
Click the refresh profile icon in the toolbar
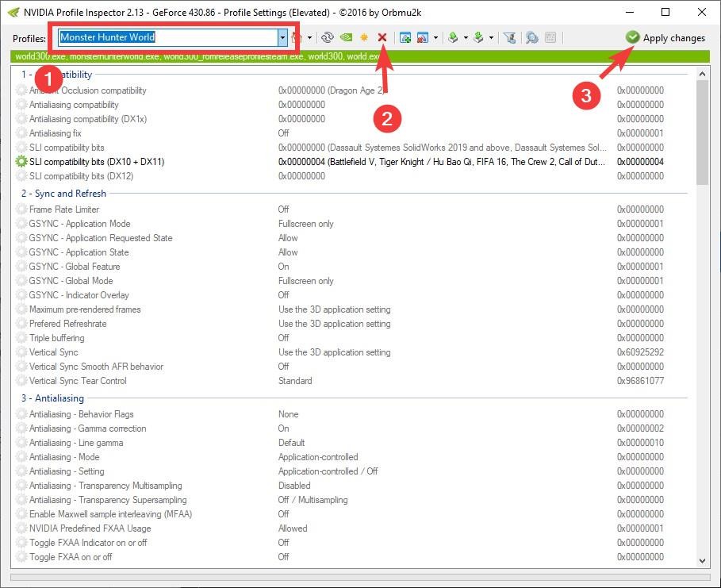328,37
